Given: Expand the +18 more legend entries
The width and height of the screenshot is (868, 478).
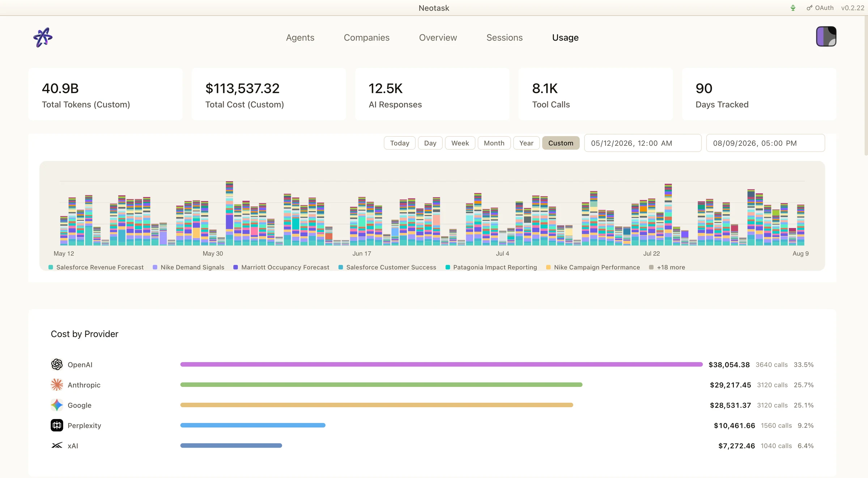Looking at the screenshot, I should click(667, 267).
